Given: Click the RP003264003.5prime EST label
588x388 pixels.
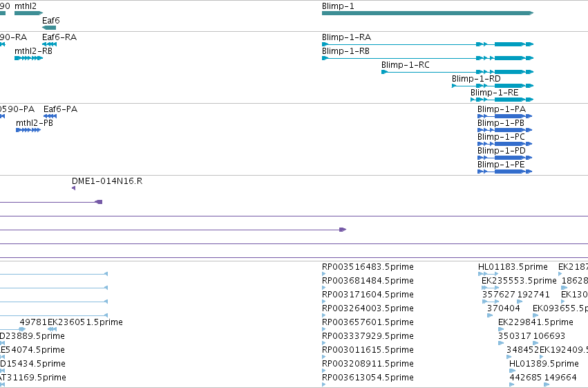Looking at the screenshot, I should click(x=368, y=308).
